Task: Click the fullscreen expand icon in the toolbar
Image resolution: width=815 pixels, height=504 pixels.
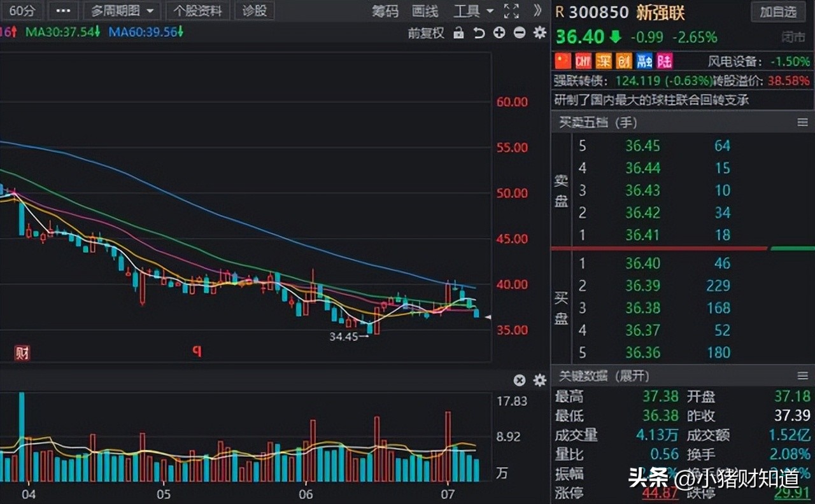Action: point(511,11)
